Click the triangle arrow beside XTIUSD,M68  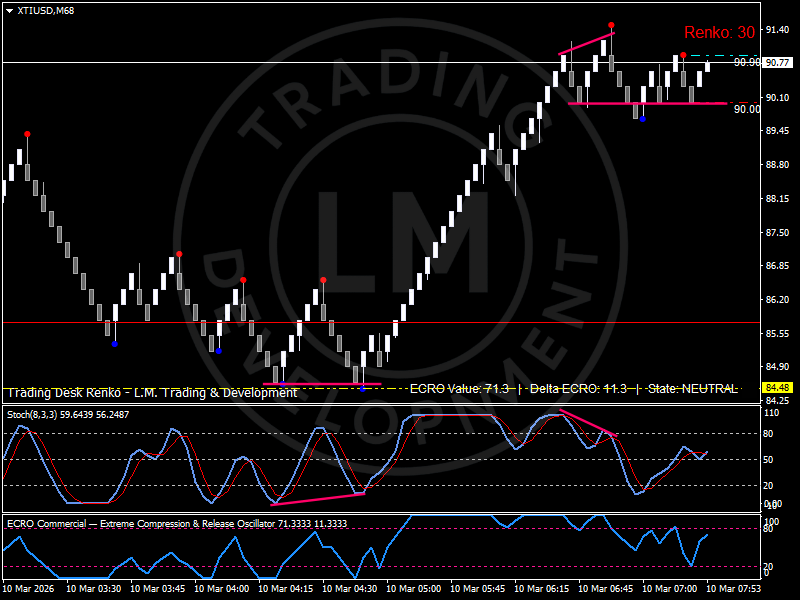coord(9,10)
